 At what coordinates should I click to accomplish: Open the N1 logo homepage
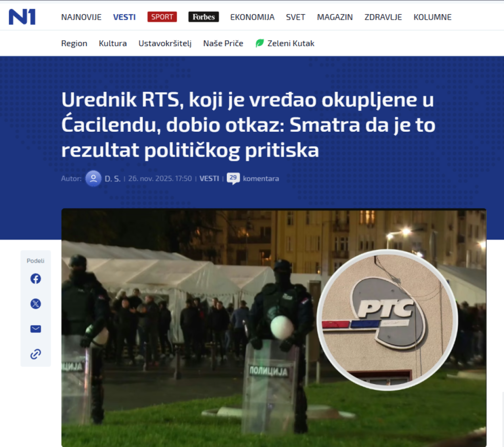click(x=22, y=17)
